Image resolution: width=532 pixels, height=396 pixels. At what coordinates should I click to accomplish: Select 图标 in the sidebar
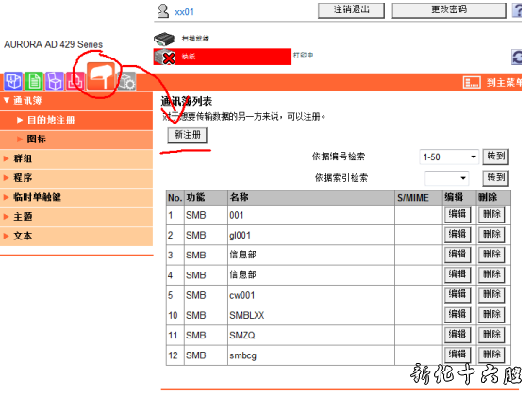76,140
